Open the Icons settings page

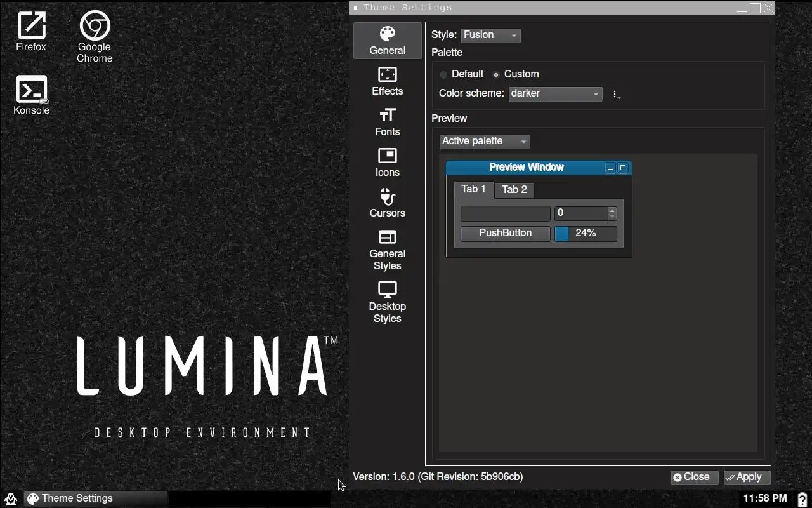(x=388, y=163)
